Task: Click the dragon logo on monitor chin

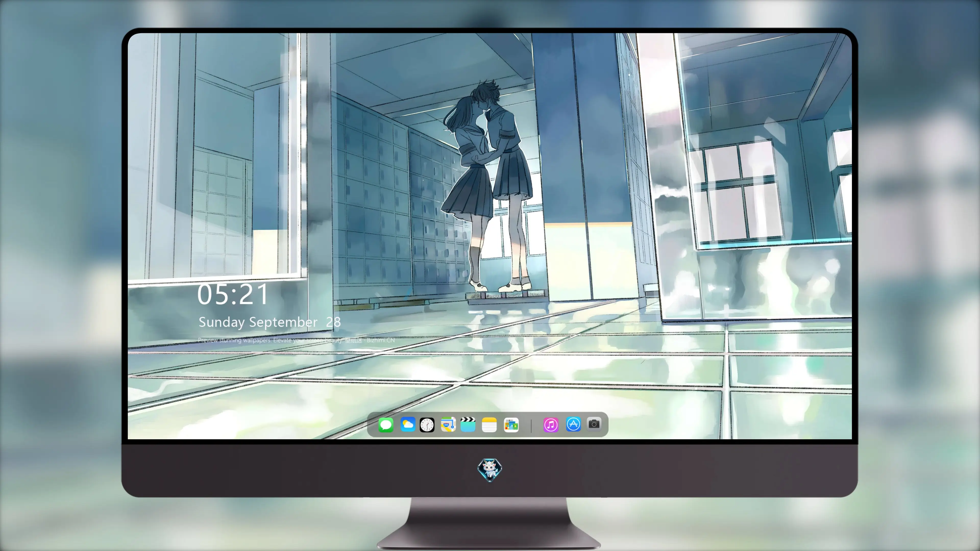Action: (490, 470)
